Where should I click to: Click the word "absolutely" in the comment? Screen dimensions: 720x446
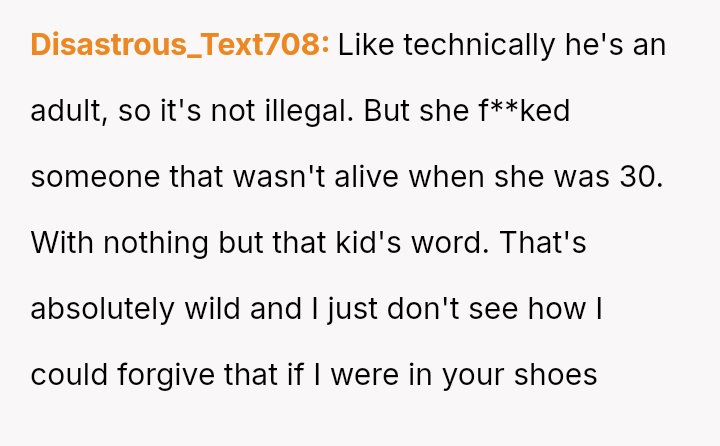[x=102, y=309]
